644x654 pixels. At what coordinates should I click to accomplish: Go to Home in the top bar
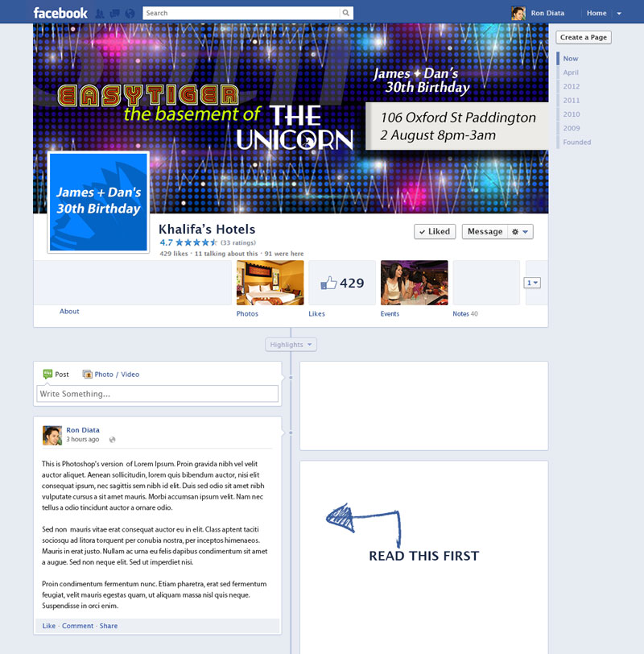597,14
